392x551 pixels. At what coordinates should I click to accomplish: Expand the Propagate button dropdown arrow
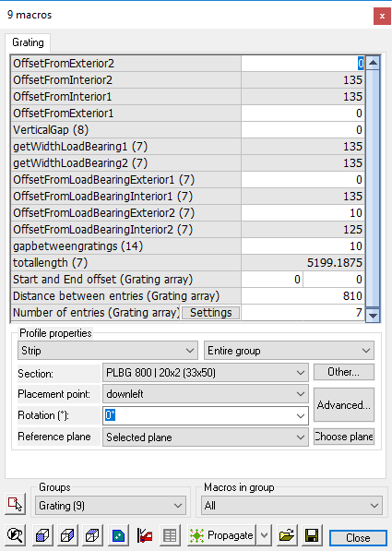coord(264,535)
